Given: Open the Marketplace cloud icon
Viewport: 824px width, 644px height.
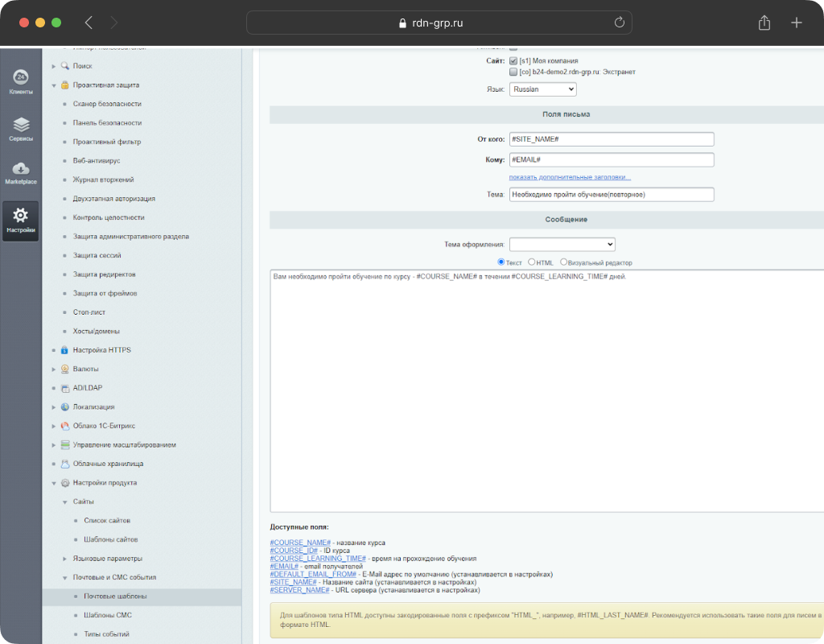Looking at the screenshot, I should coord(21,171).
